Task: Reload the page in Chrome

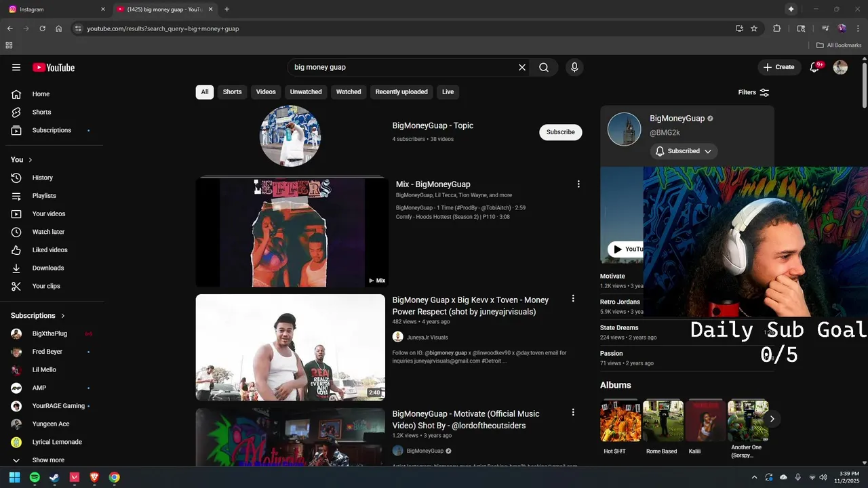Action: coord(42,28)
